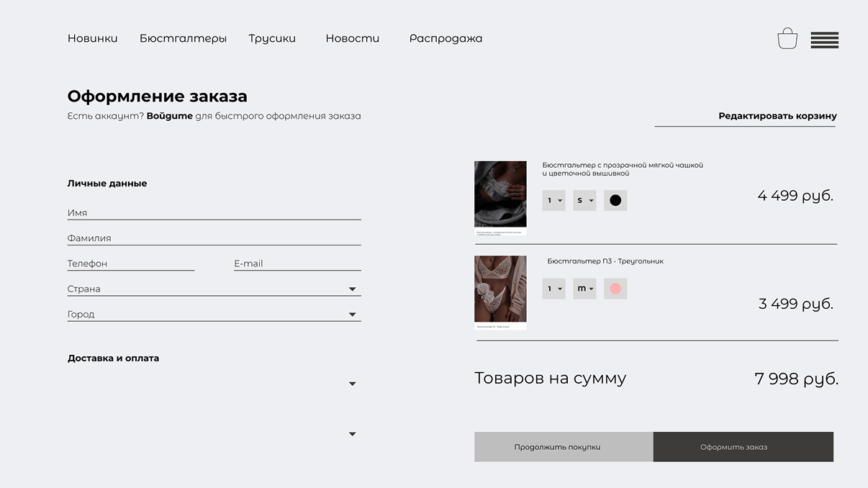Screen dimensions: 868x488
Task: Click Продолжить покупки button
Action: [x=564, y=447]
